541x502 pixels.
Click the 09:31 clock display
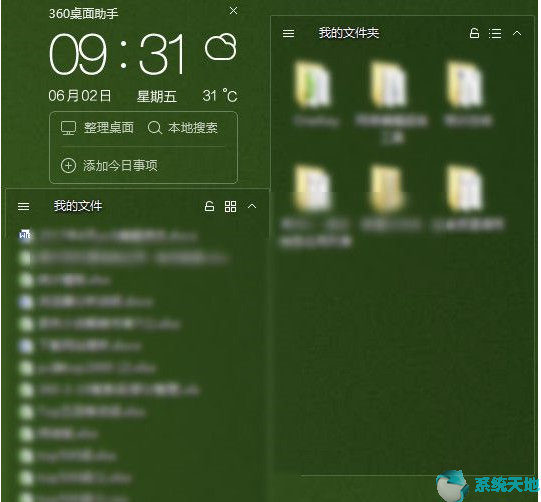(117, 54)
